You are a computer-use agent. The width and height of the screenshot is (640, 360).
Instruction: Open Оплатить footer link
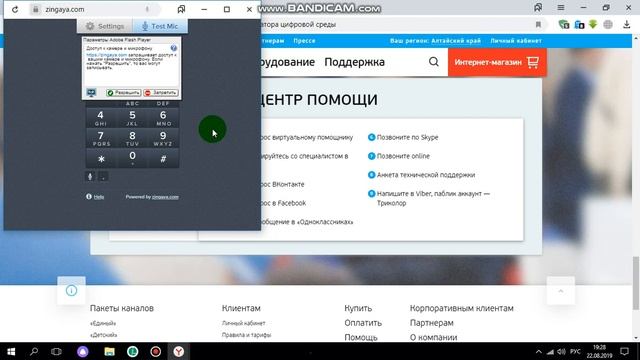click(363, 323)
